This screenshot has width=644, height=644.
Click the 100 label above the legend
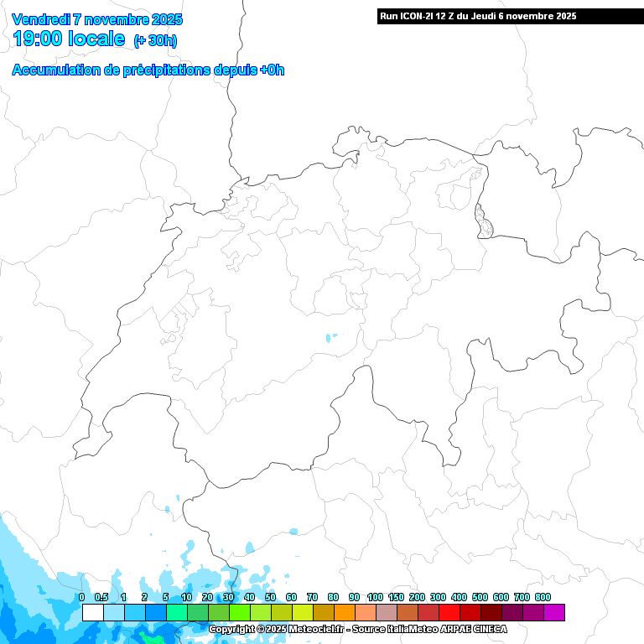click(x=375, y=597)
